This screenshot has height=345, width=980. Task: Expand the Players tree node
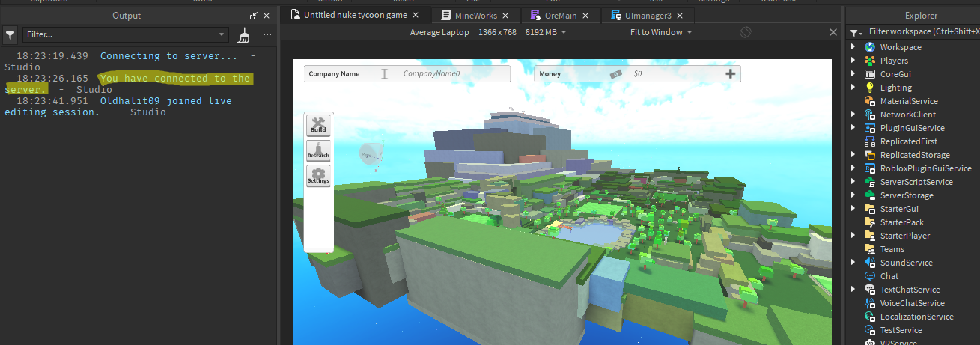[853, 61]
